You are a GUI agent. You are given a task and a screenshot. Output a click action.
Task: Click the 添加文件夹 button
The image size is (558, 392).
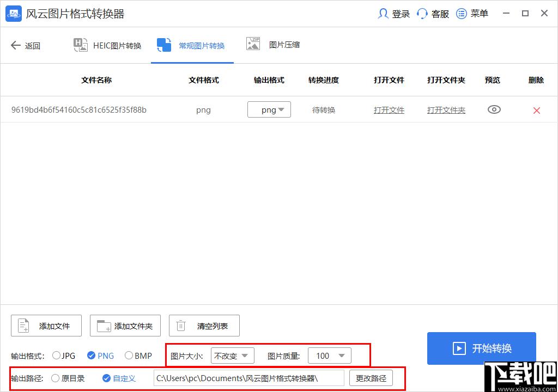click(125, 326)
